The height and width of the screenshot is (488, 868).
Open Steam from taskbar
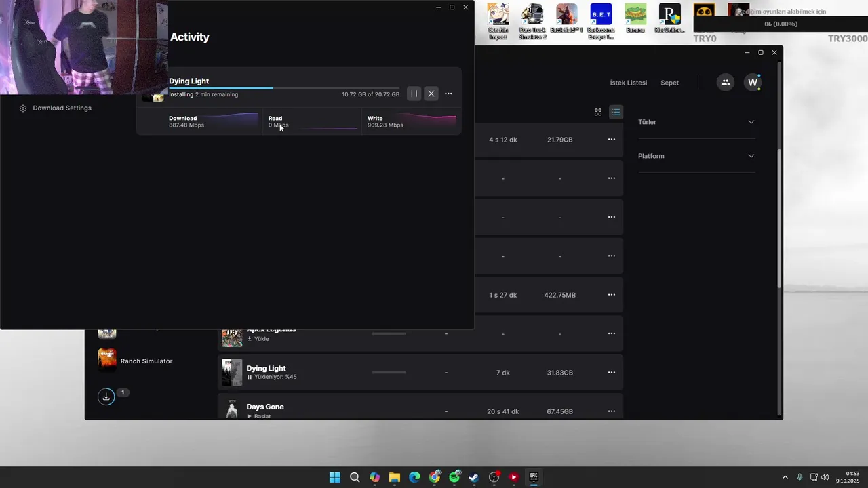point(474,477)
